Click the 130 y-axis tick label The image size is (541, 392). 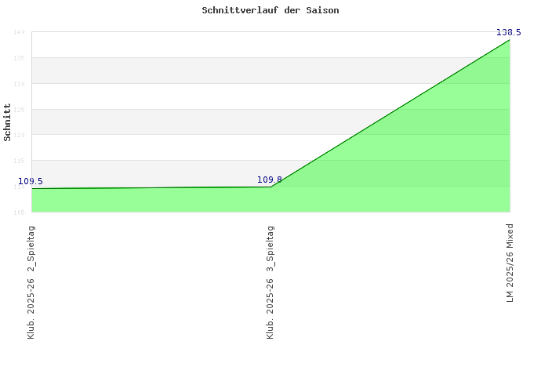point(19,84)
